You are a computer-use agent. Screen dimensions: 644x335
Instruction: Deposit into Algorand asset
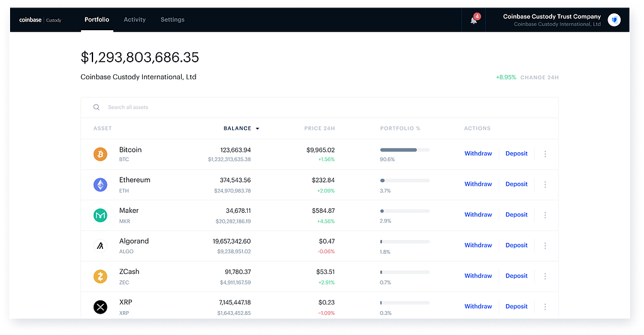click(516, 246)
